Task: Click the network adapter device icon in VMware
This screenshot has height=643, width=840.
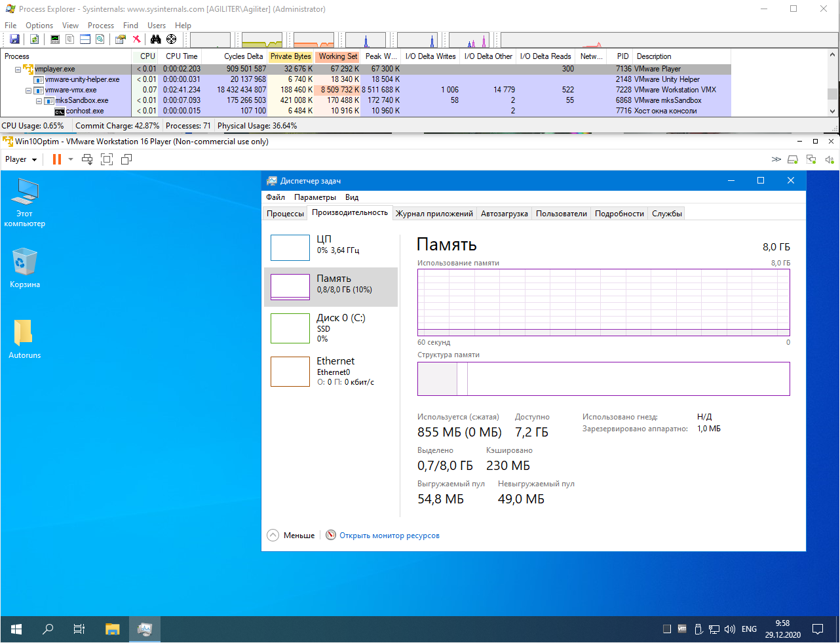Action: [811, 159]
